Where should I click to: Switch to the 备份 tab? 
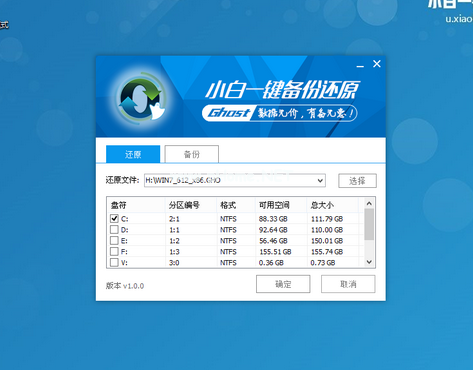tap(192, 154)
